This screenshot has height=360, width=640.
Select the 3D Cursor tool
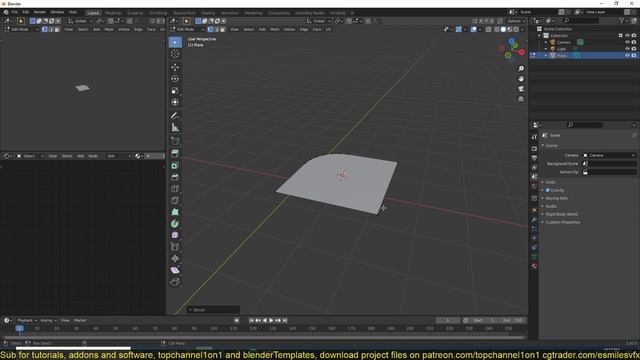[175, 54]
